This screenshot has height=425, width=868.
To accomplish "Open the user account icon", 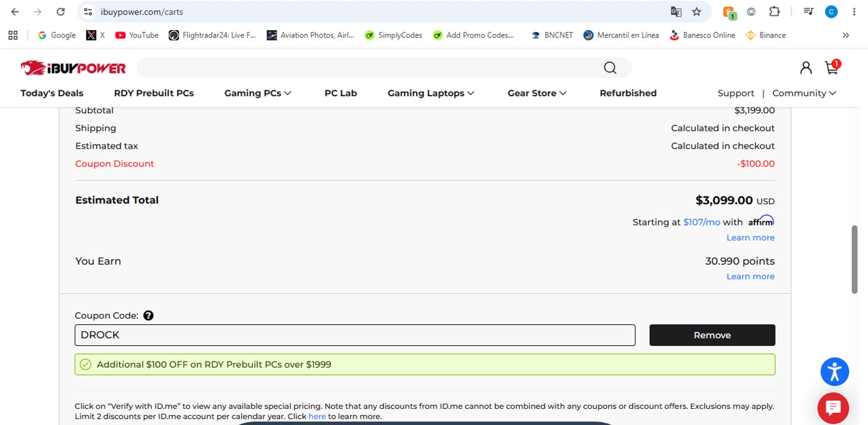I will point(806,68).
